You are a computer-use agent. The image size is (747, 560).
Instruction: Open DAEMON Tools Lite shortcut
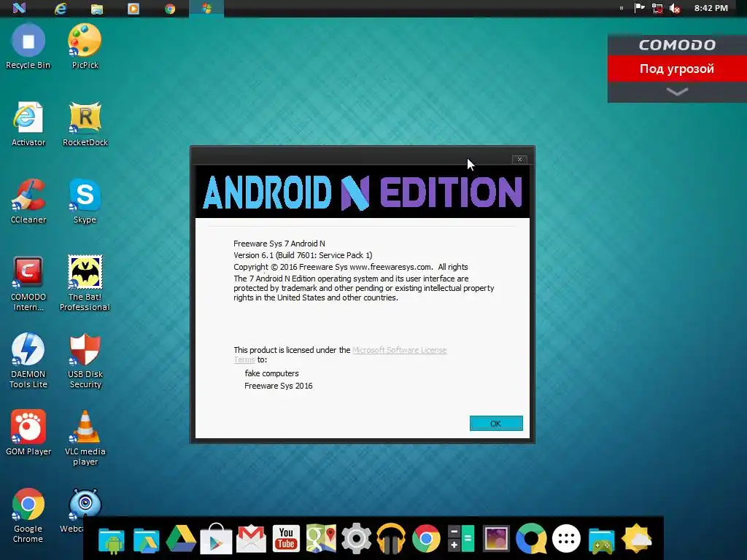(28, 360)
